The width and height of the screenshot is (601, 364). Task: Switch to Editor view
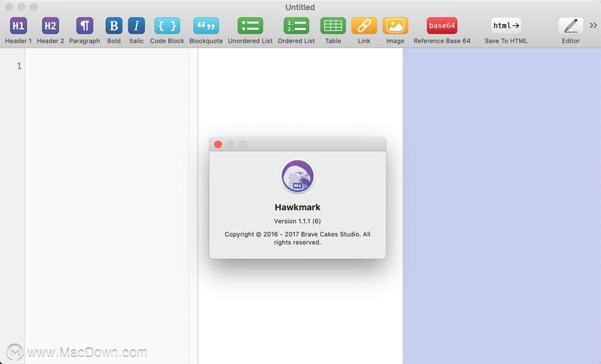pos(570,26)
